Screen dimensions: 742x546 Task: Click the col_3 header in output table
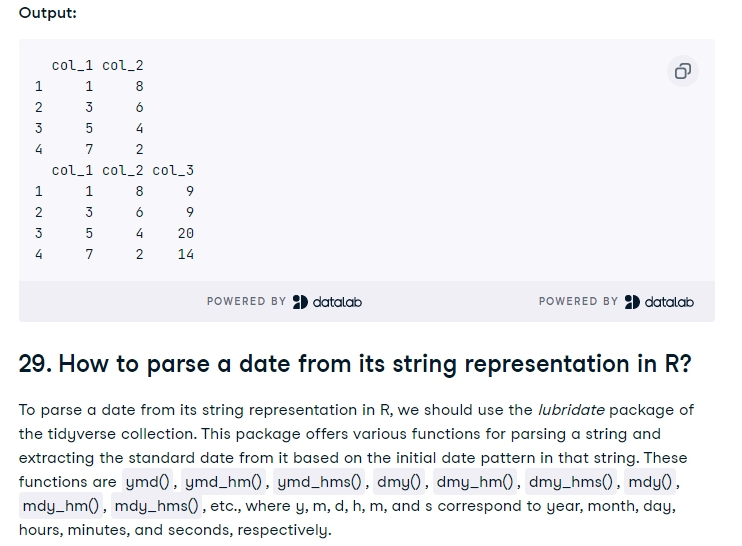173,170
